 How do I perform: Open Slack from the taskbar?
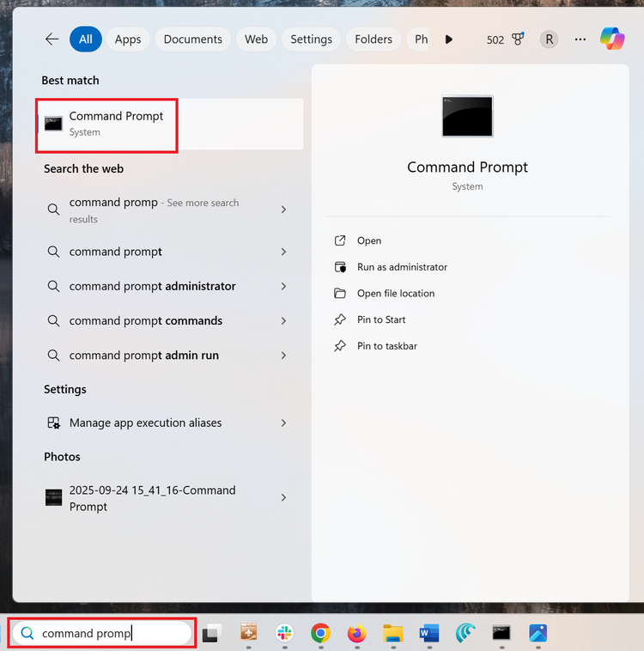(284, 633)
